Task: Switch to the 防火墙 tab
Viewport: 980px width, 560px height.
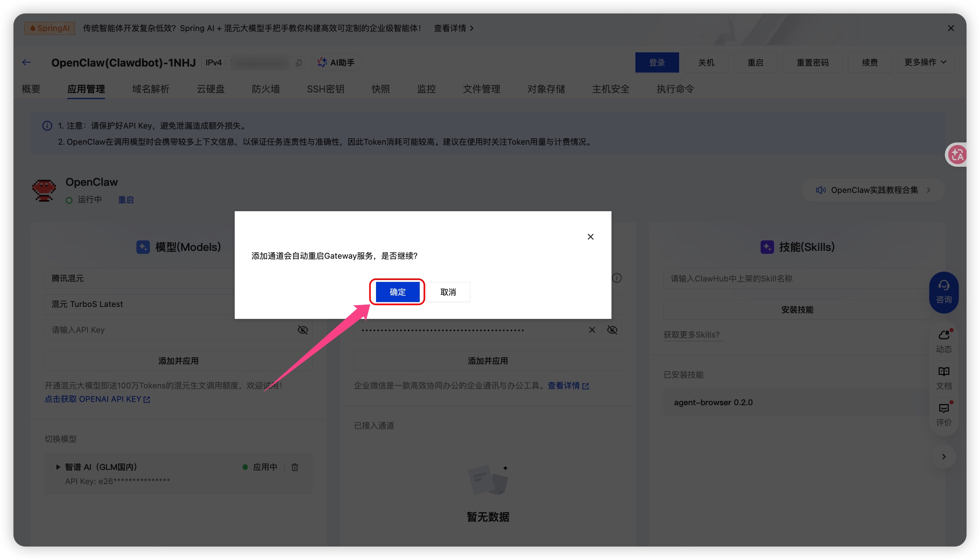Action: coord(266,89)
